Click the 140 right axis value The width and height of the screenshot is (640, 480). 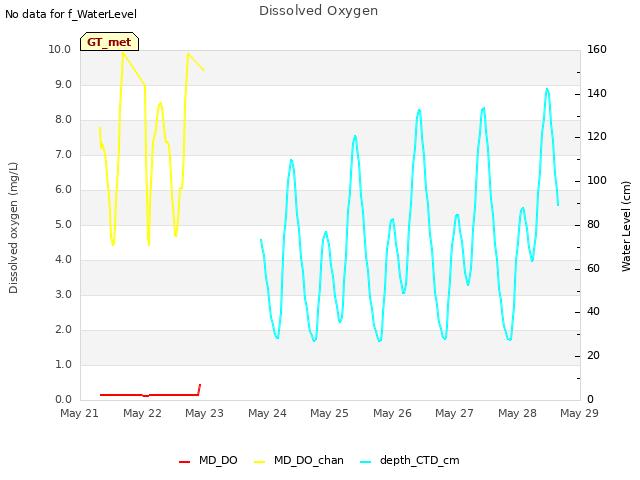[597, 93]
